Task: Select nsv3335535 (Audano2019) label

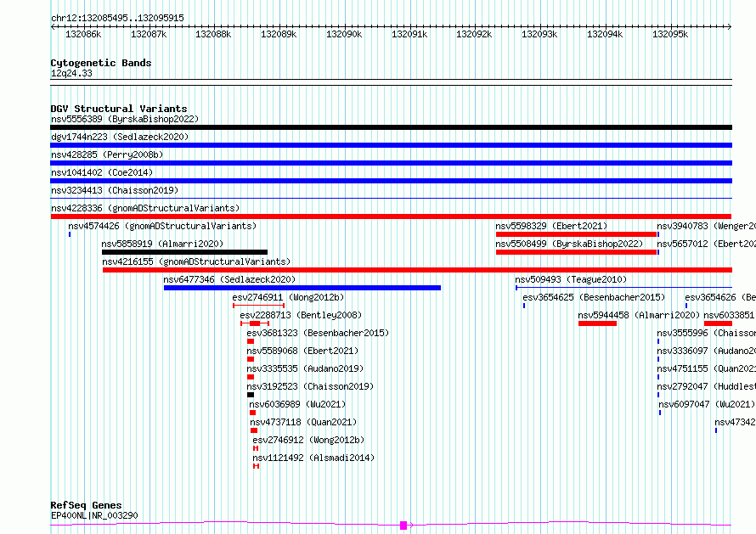Action: click(x=305, y=368)
